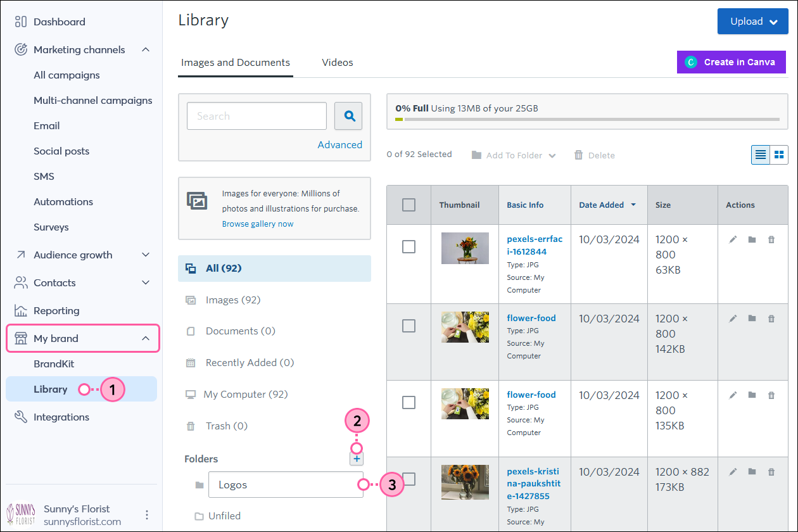Open the Add To Folder dropdown
Screen dimensions: 798x532
coord(514,155)
